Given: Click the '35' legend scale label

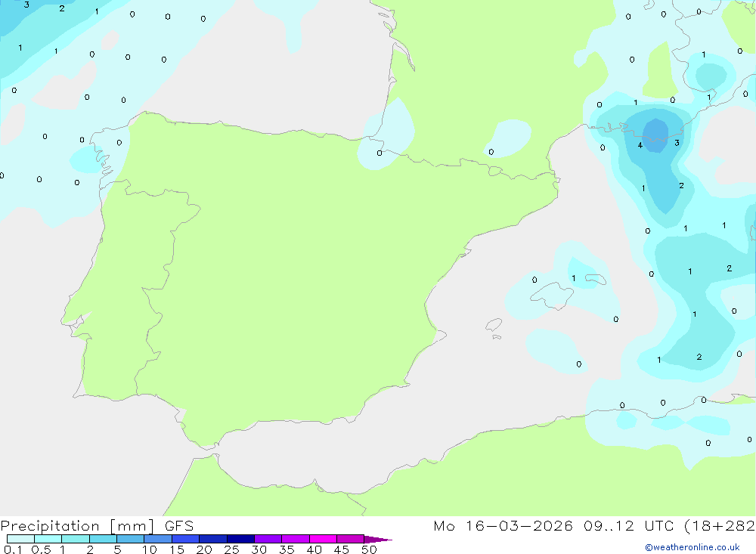Looking at the screenshot, I should click(x=287, y=549).
